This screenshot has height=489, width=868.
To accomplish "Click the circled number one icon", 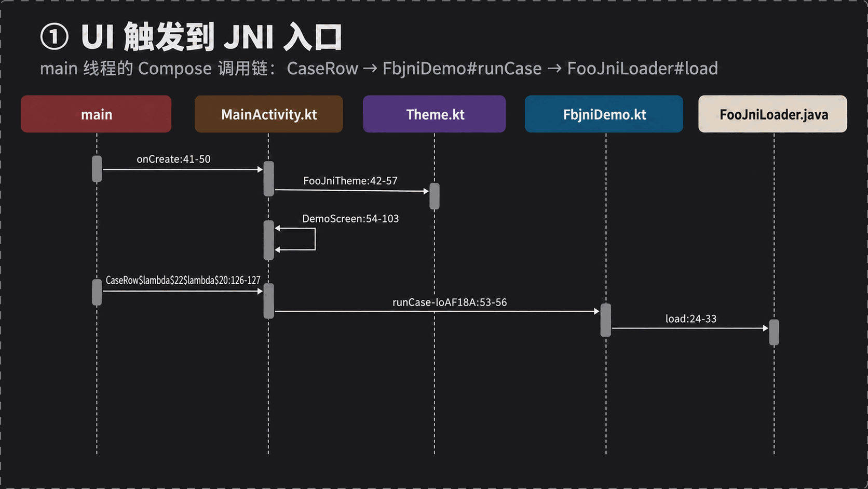I will pos(55,37).
